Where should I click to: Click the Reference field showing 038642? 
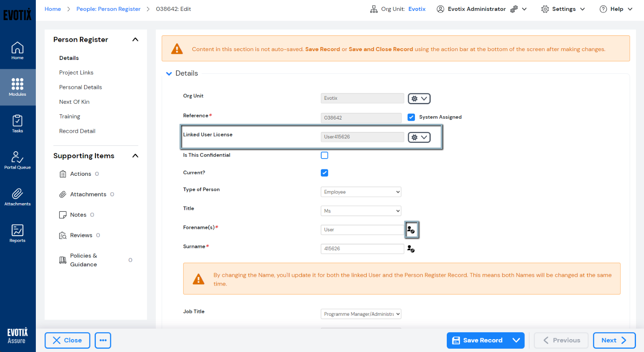point(361,118)
